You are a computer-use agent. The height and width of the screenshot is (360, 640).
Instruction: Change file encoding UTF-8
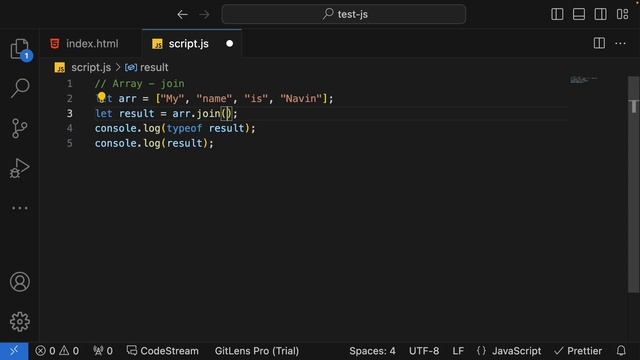pyautogui.click(x=424, y=351)
